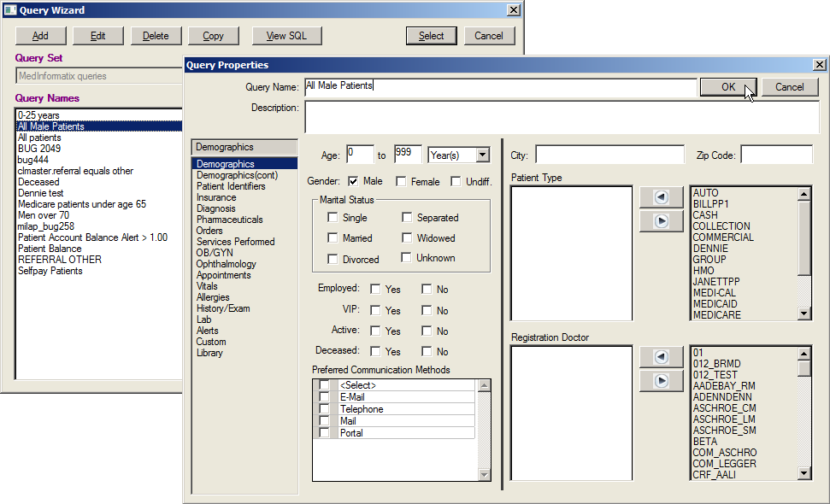This screenshot has height=504, width=830.
Task: Click Patient Type list scroll-down arrow
Action: point(804,314)
